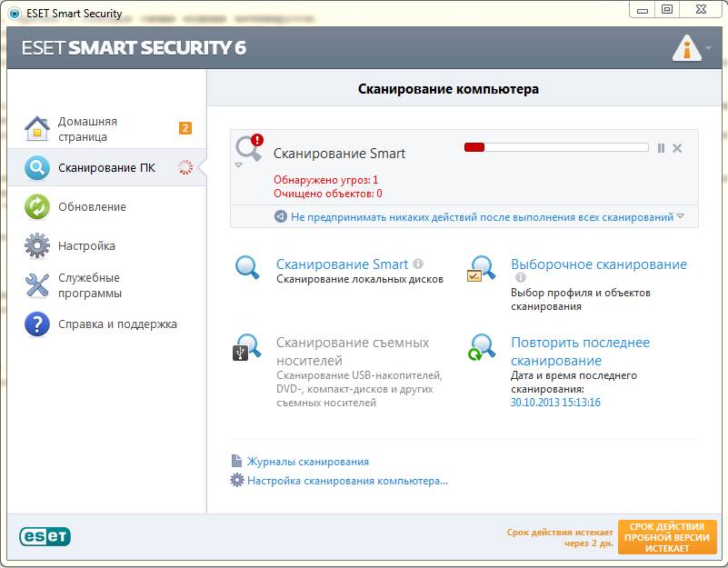Minimize the ESET Smart Security window

click(x=643, y=10)
